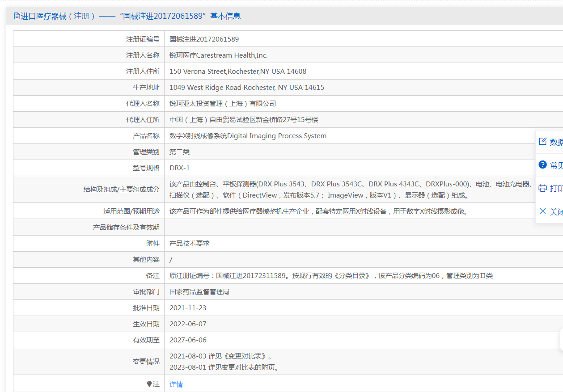Click the composition line starting 扫描仪（选配）
This screenshot has height=392, width=563.
pyautogui.click(x=319, y=195)
